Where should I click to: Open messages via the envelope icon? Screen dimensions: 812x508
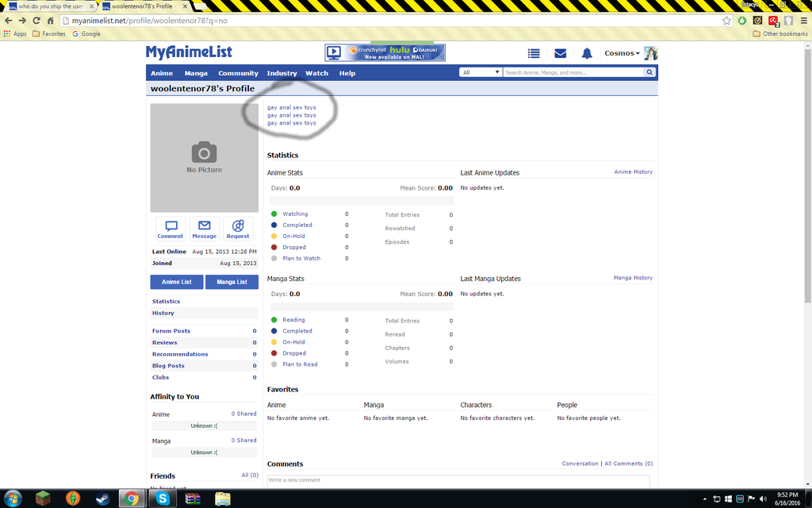(560, 53)
